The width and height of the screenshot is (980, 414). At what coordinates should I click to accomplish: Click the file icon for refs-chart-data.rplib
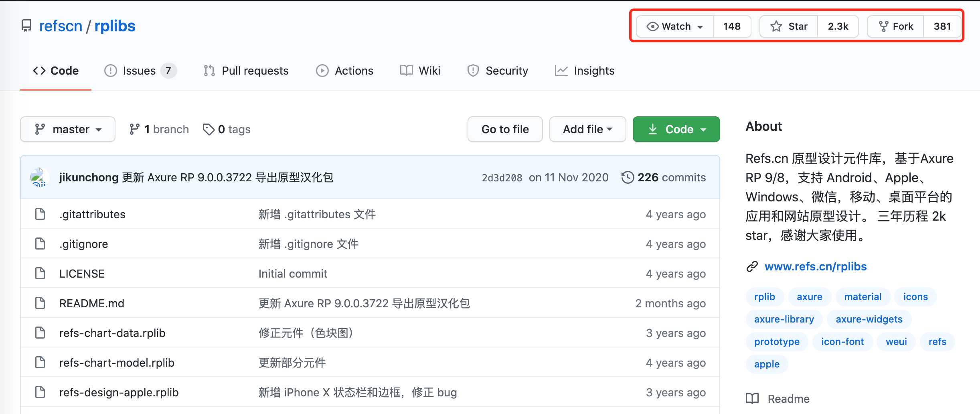coord(40,333)
